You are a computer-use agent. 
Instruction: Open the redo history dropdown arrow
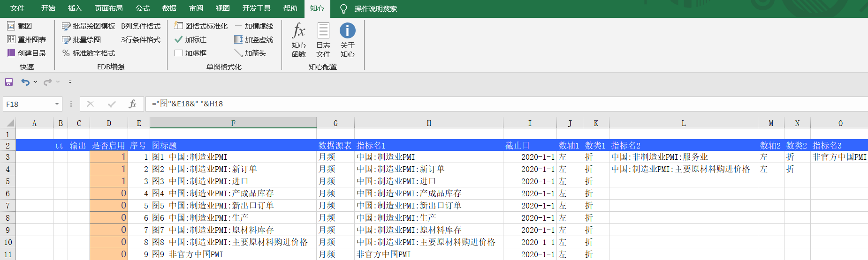(x=58, y=82)
